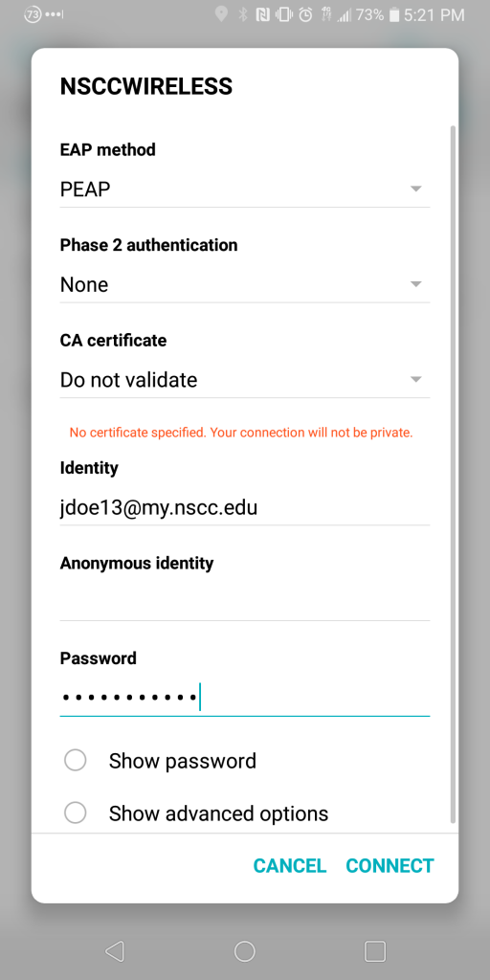Tap the alarm clock status icon
The height and width of the screenshot is (980, 490).
[x=305, y=14]
